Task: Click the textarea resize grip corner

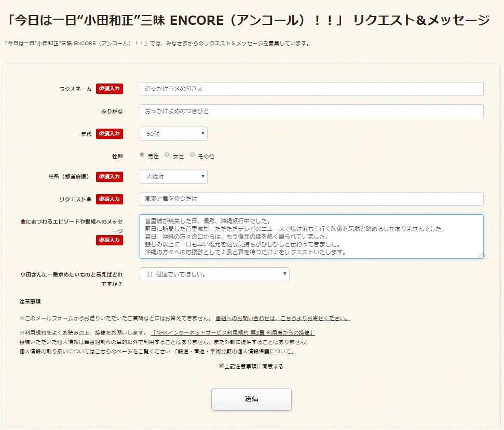Action: click(x=481, y=256)
